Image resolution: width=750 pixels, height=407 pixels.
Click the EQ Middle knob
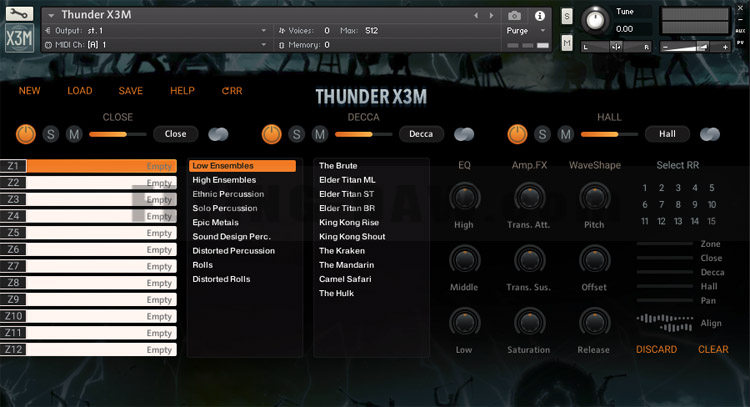[x=464, y=260]
